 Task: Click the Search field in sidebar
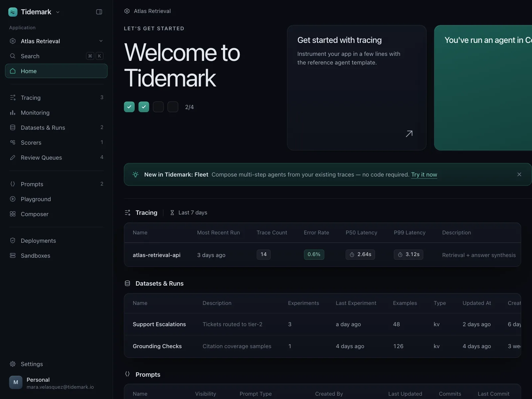[x=56, y=56]
